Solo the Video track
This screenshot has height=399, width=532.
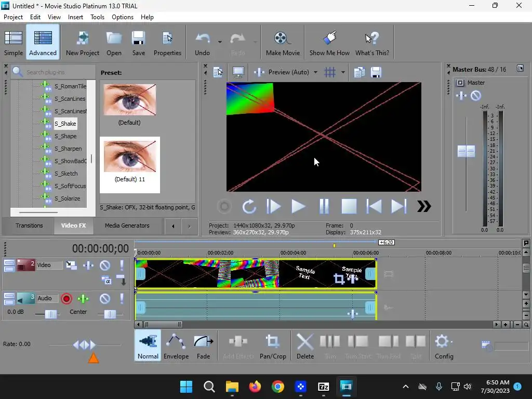point(122,265)
